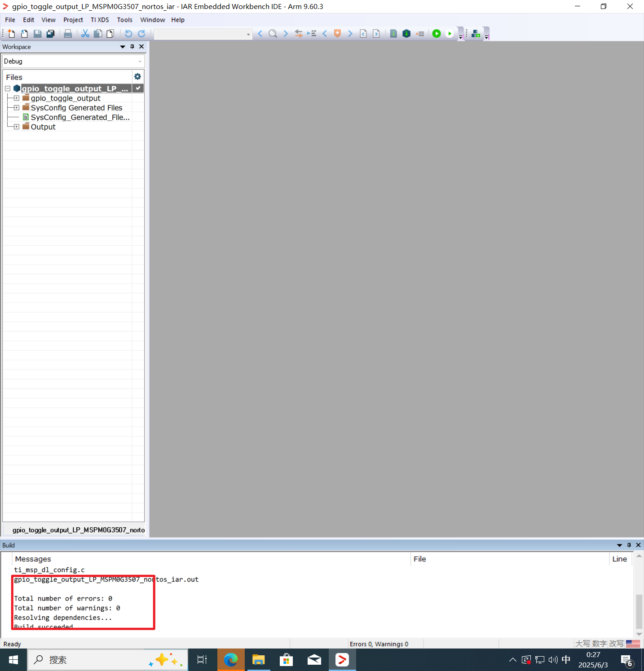Screen dimensions: 644x671
Task: Toggle bookmark with orange shield icon
Action: (337, 34)
